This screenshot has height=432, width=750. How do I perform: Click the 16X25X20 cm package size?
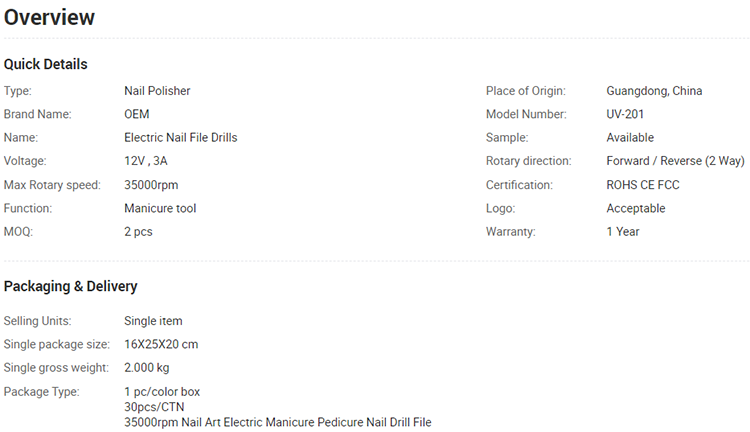coord(161,344)
